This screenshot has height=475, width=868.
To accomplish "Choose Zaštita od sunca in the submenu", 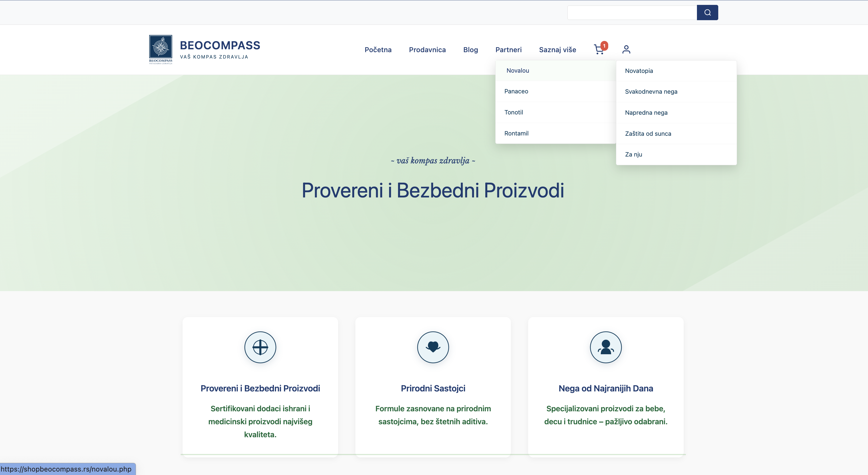I will [x=676, y=133].
